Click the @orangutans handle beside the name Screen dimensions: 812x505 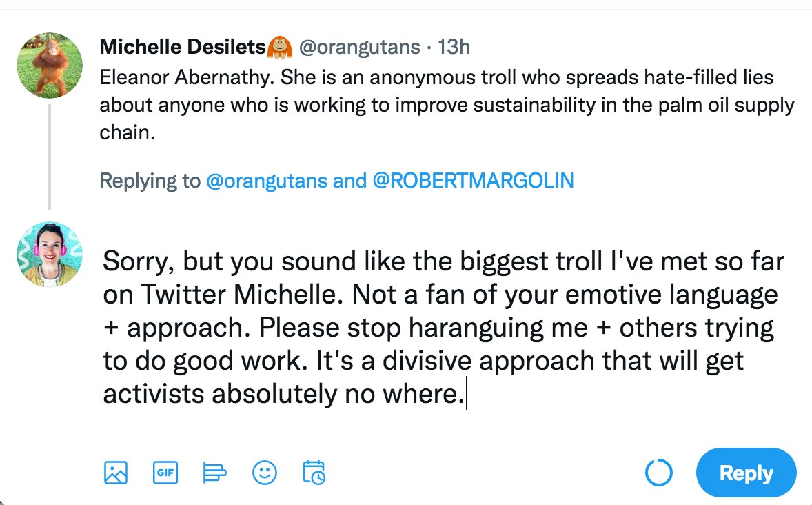pyautogui.click(x=358, y=47)
